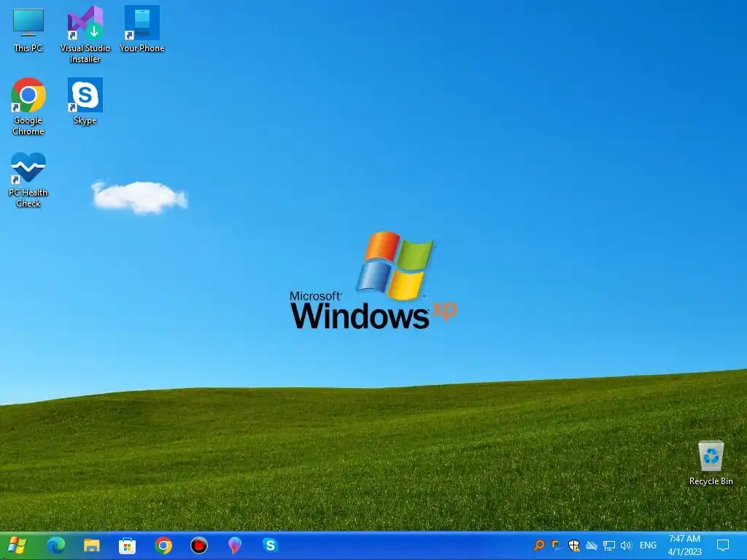Open the multicolored tray icon beside the magnifier
The width and height of the screenshot is (747, 560).
pyautogui.click(x=556, y=545)
